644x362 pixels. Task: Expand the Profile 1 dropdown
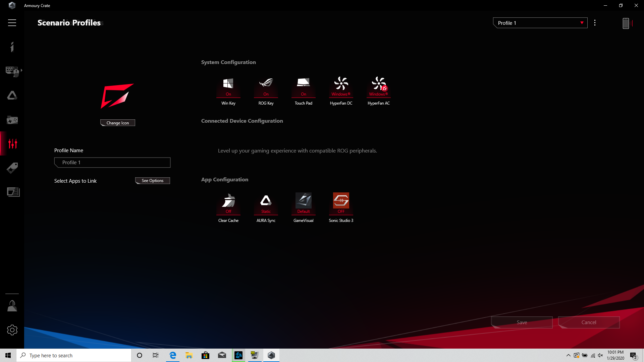tap(540, 23)
